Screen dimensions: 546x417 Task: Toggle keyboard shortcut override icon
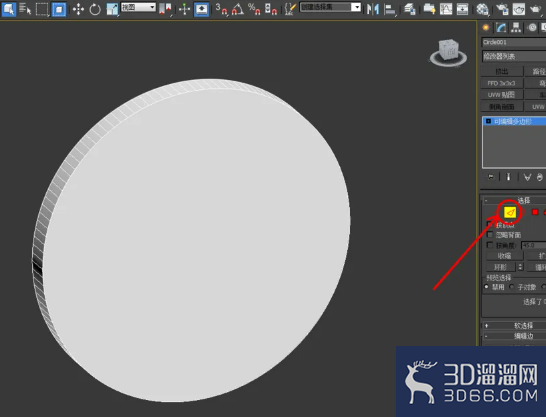pos(201,9)
